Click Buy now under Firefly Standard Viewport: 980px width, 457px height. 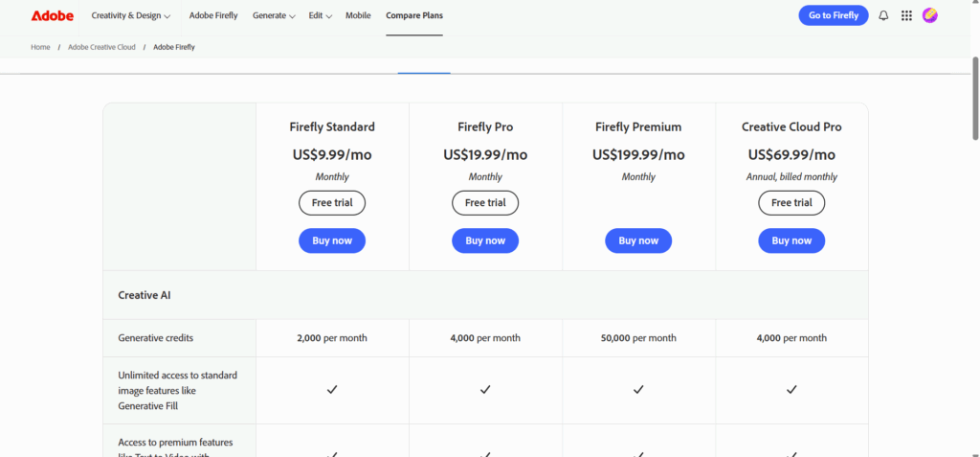point(332,240)
